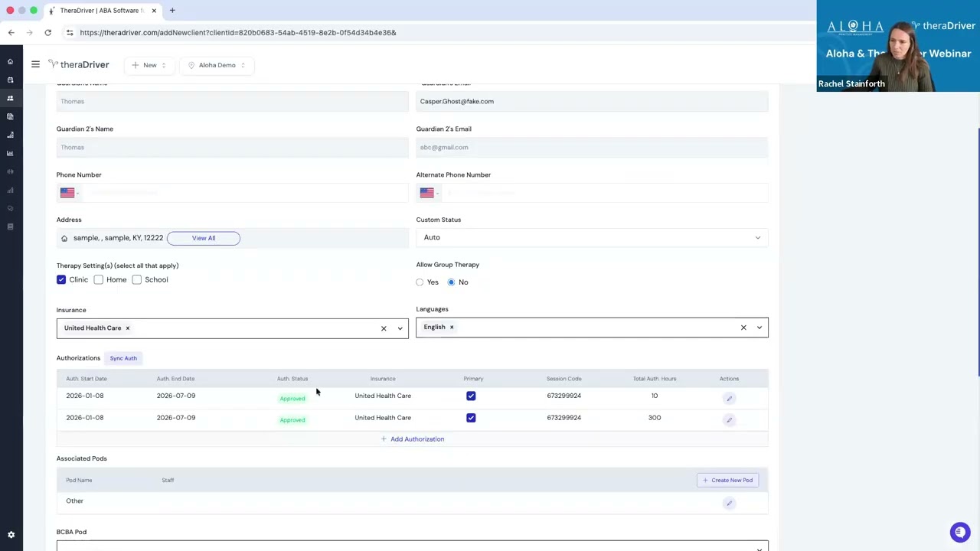Click the Total Auth. Hours column header
This screenshot has width=980, height=551.
655,379
